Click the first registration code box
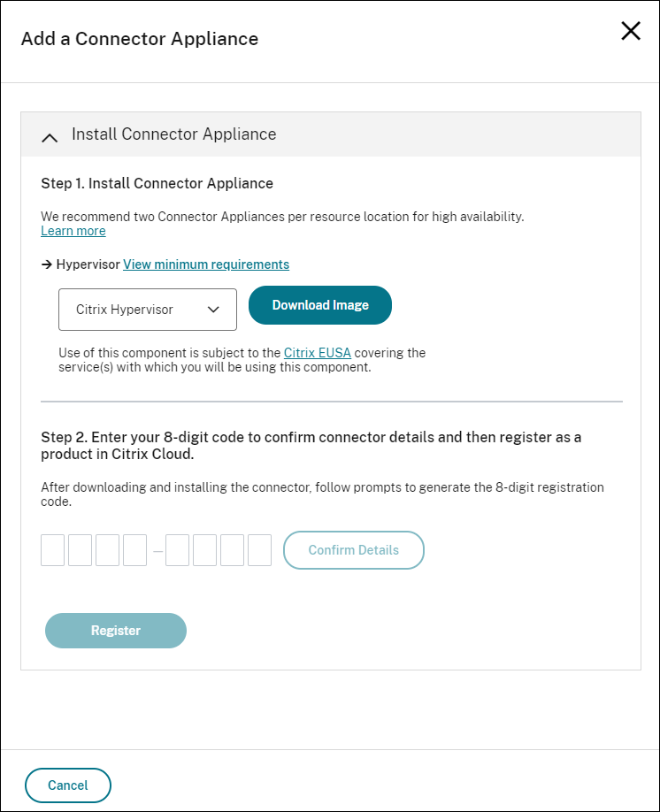Image resolution: width=660 pixels, height=812 pixels. (x=52, y=549)
